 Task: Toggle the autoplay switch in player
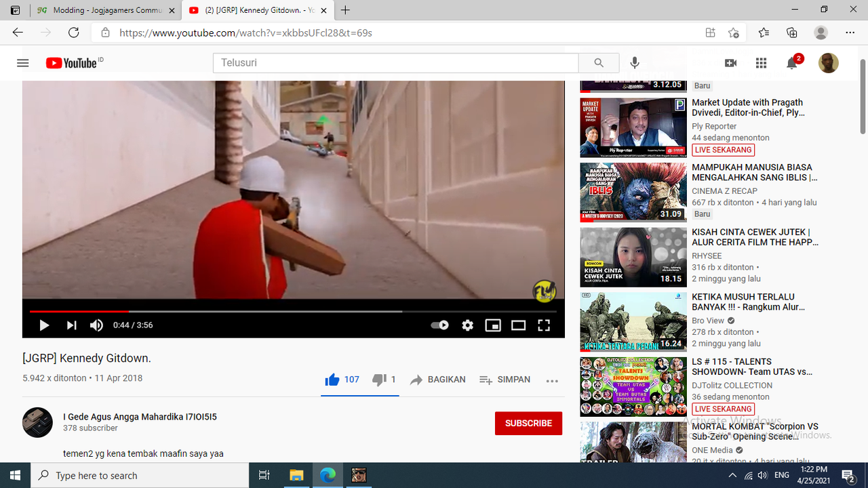click(x=439, y=325)
